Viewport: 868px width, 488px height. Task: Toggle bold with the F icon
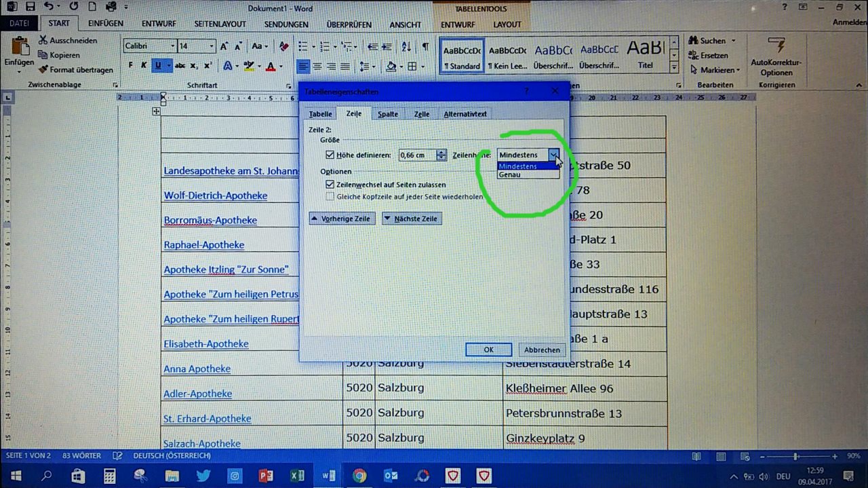click(x=131, y=66)
